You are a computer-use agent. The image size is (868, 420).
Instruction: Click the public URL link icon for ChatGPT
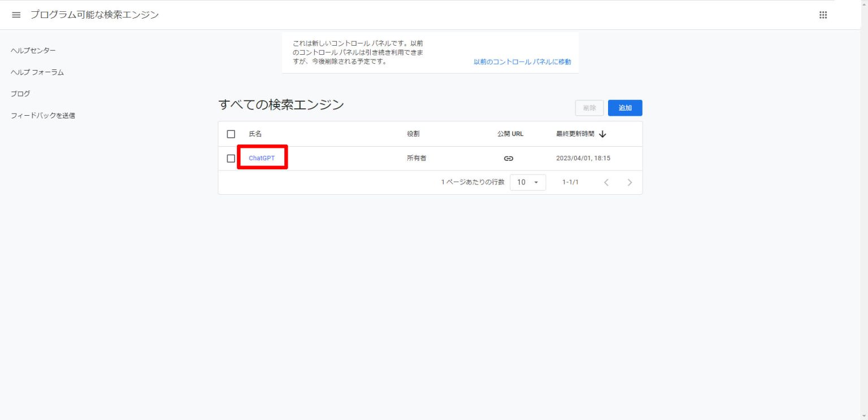point(508,159)
